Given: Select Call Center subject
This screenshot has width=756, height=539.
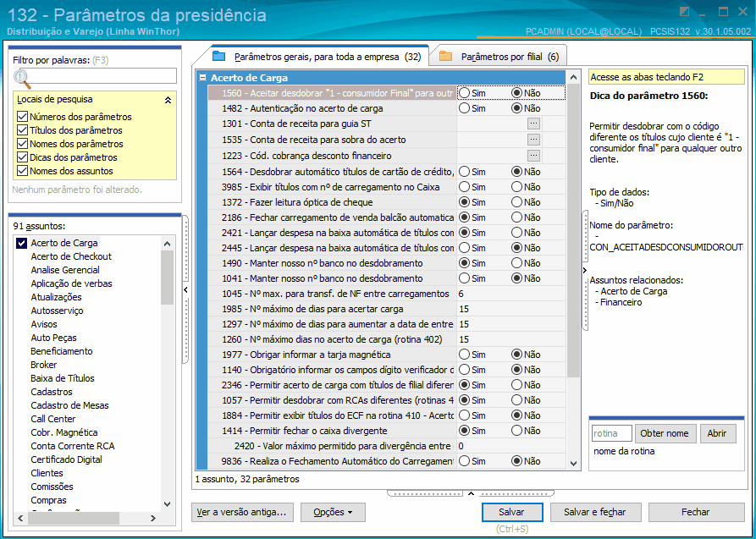Looking at the screenshot, I should [53, 419].
